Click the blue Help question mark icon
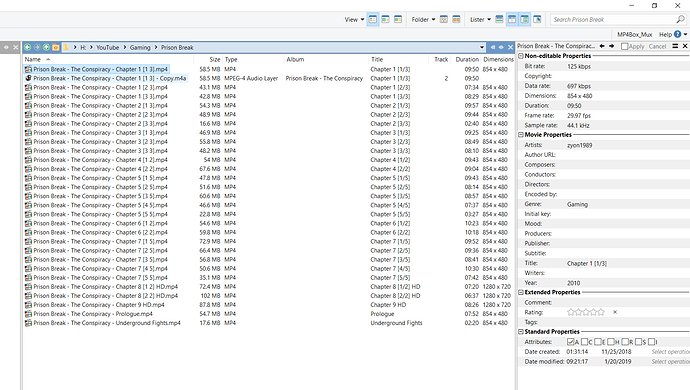Viewport: 690px width, 390px height. point(677,34)
